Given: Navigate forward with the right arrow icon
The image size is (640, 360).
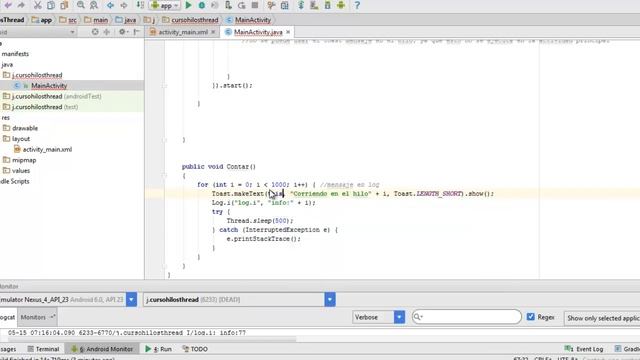Looking at the screenshot, I should [x=124, y=5].
